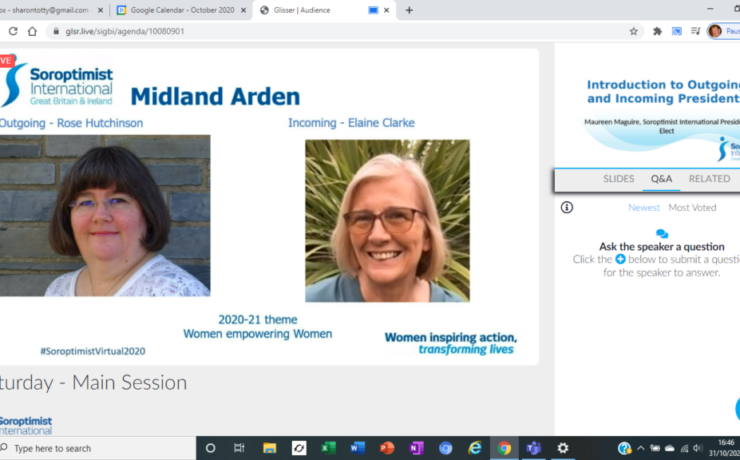Open Word from the taskbar

pyautogui.click(x=357, y=448)
